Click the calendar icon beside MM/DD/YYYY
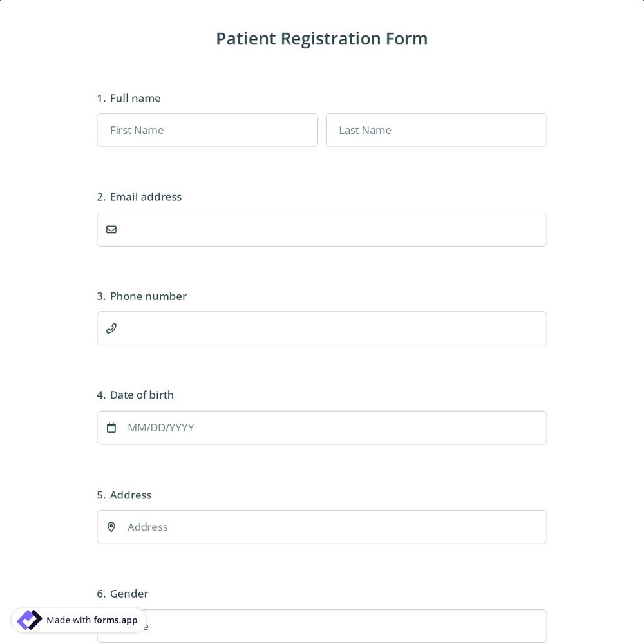The image size is (644, 644). pyautogui.click(x=111, y=427)
